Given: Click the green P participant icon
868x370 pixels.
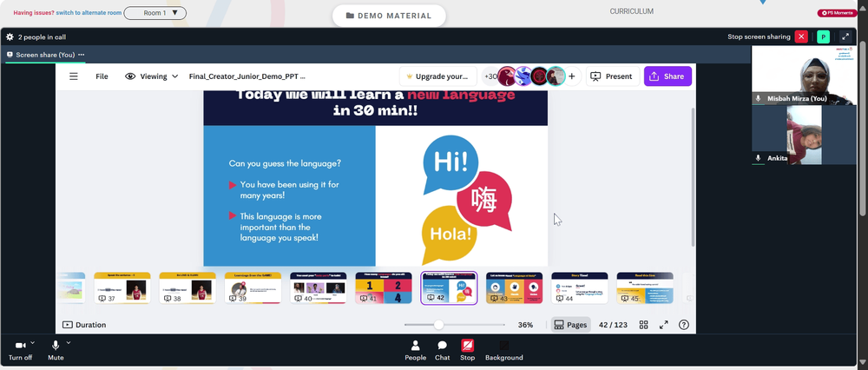Looking at the screenshot, I should click(823, 37).
